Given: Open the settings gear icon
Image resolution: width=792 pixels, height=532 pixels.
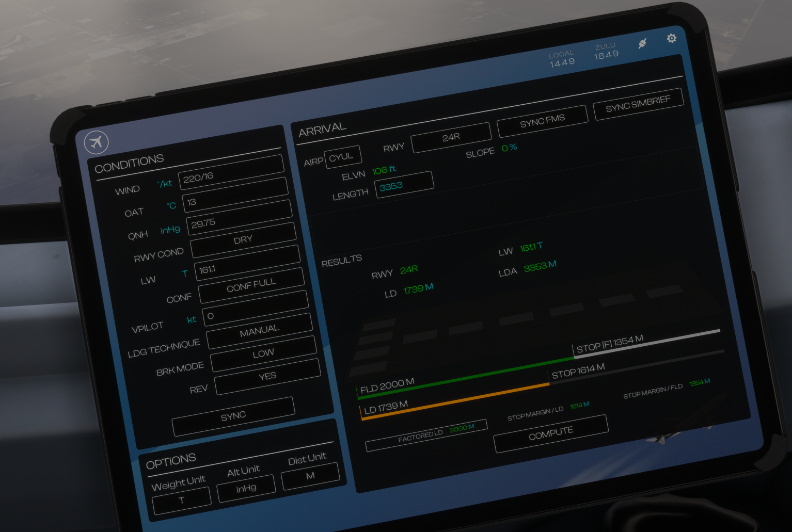Looking at the screenshot, I should click(671, 39).
